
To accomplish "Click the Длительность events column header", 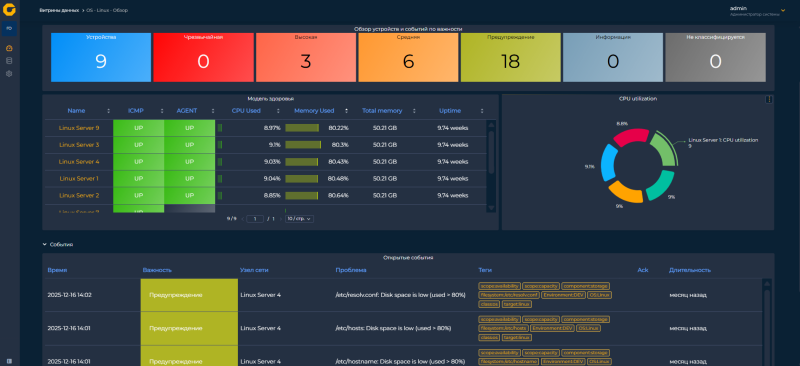I will click(690, 270).
